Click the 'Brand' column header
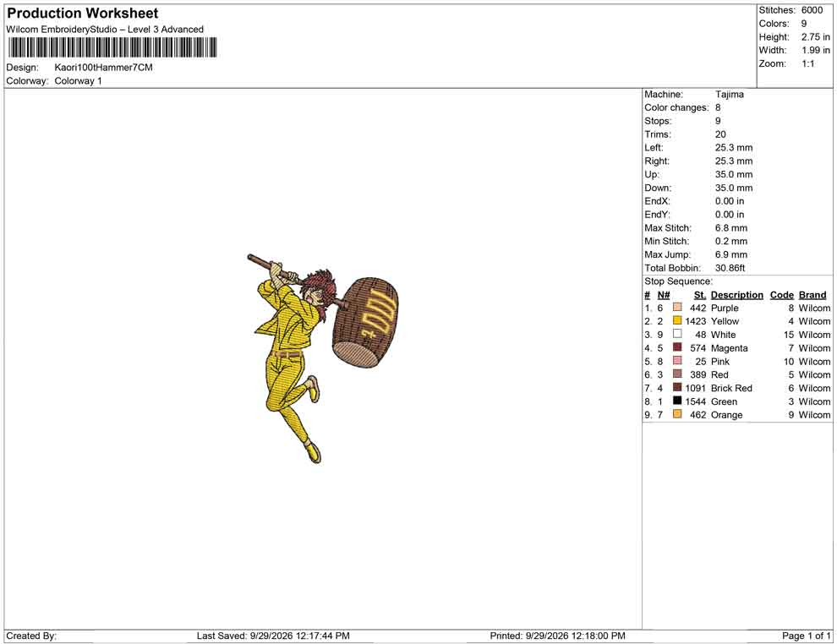 pyautogui.click(x=812, y=295)
